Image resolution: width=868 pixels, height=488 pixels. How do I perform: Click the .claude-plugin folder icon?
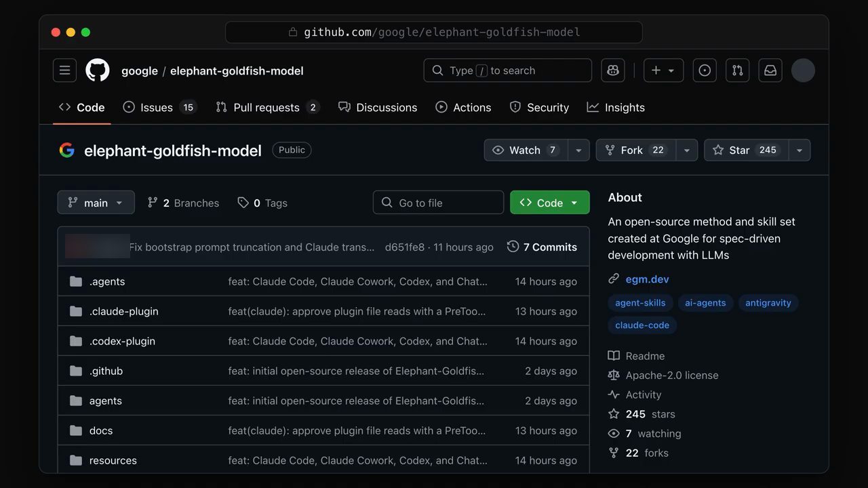(76, 311)
